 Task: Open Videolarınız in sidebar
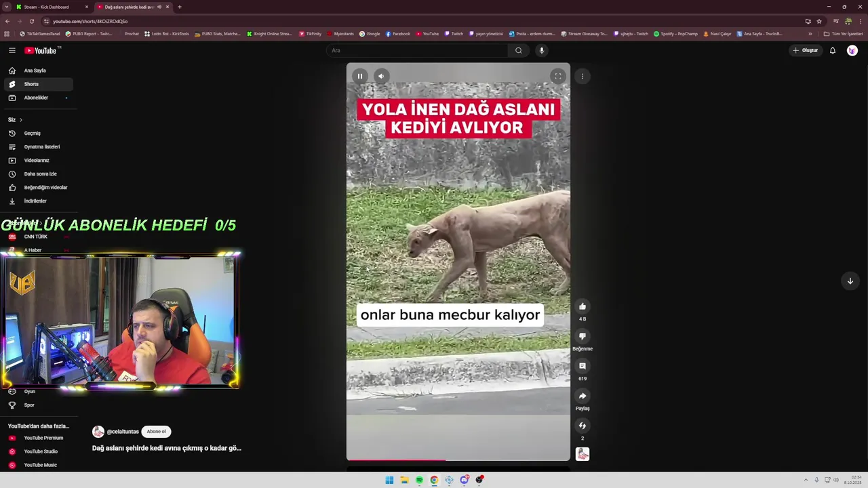pyautogui.click(x=38, y=160)
